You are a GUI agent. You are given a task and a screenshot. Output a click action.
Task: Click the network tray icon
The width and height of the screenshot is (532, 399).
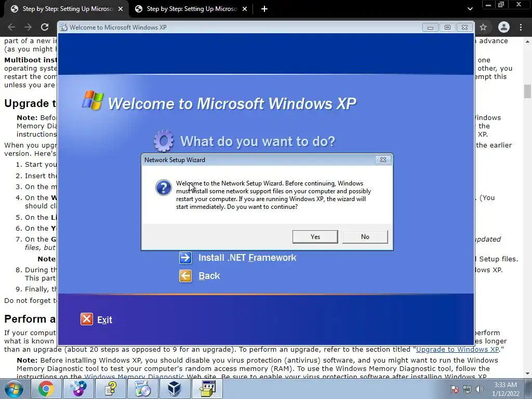[467, 389]
